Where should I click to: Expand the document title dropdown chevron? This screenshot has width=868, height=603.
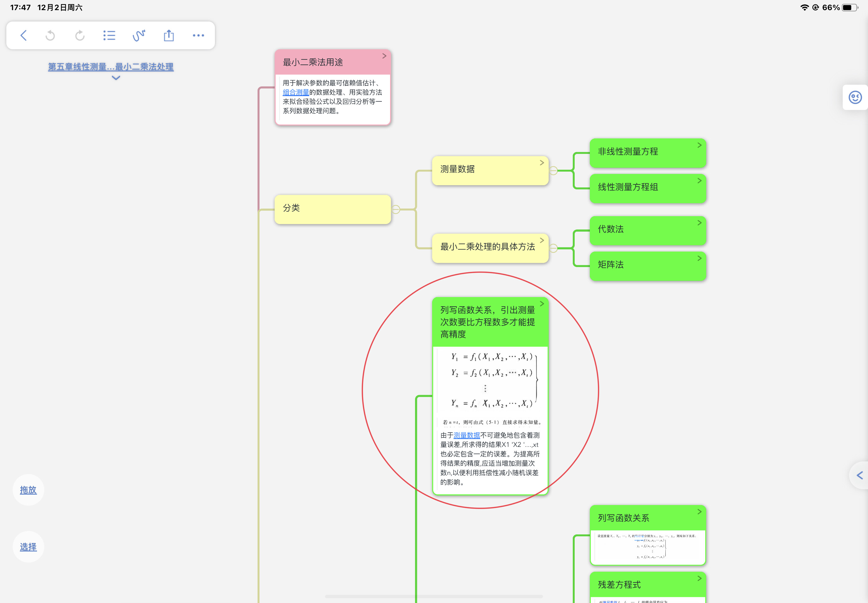[116, 78]
